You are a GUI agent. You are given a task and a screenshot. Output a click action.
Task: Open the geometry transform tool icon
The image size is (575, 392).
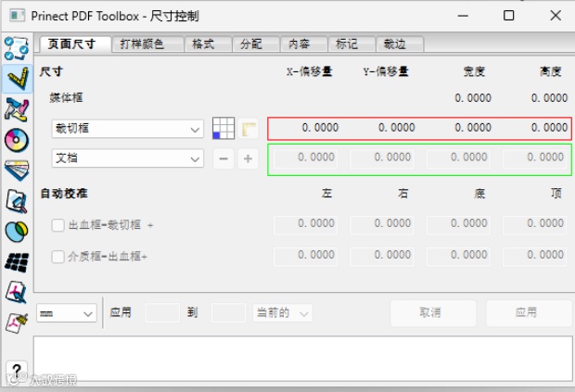click(17, 109)
